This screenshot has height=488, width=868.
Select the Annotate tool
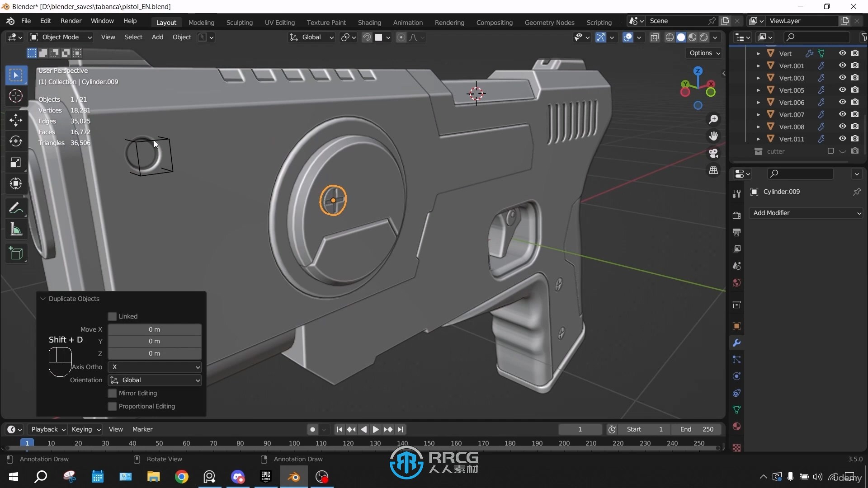click(x=16, y=208)
